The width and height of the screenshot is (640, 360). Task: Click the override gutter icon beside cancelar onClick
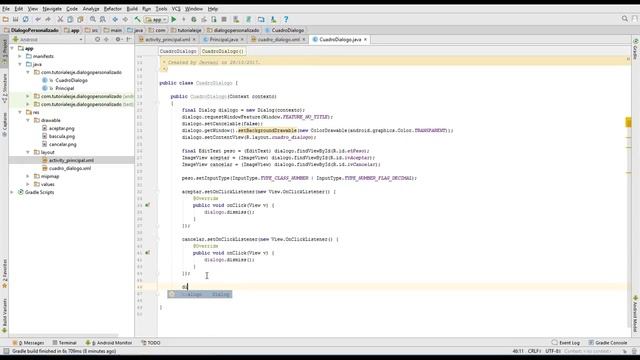[148, 253]
